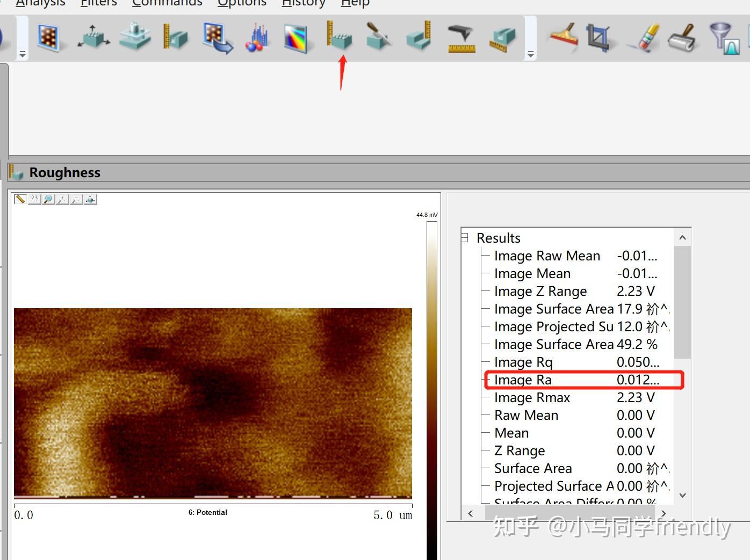Click the vertical color scale bar

coord(431,387)
